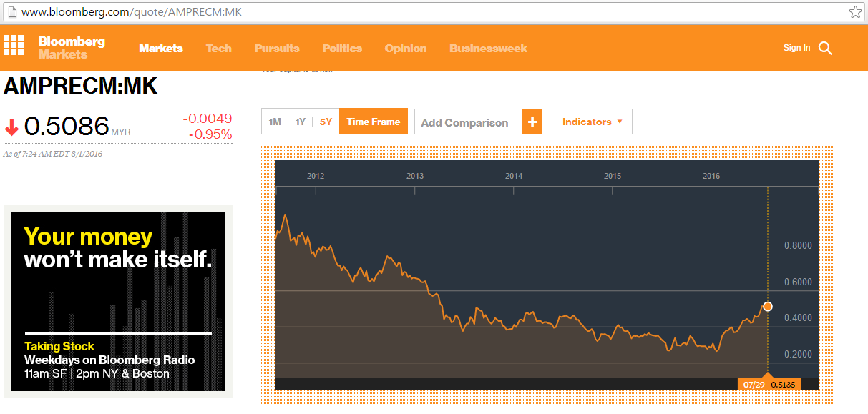Click the 2016 label on chart axis
Image resolution: width=868 pixels, height=414 pixels.
[711, 176]
